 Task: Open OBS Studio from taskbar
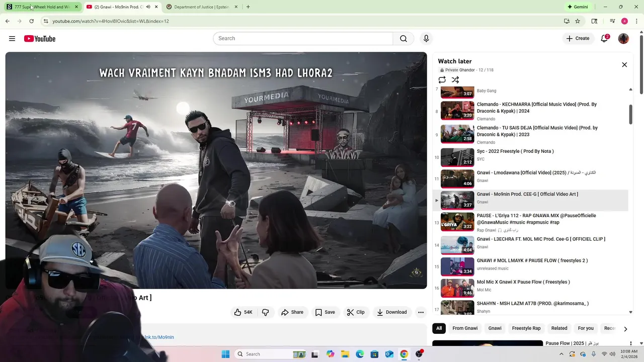419,354
